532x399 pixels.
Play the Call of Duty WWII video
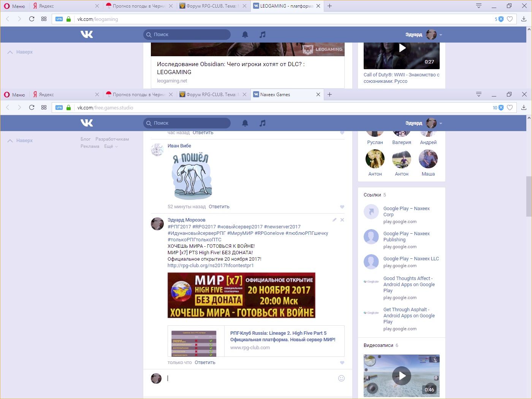click(402, 48)
